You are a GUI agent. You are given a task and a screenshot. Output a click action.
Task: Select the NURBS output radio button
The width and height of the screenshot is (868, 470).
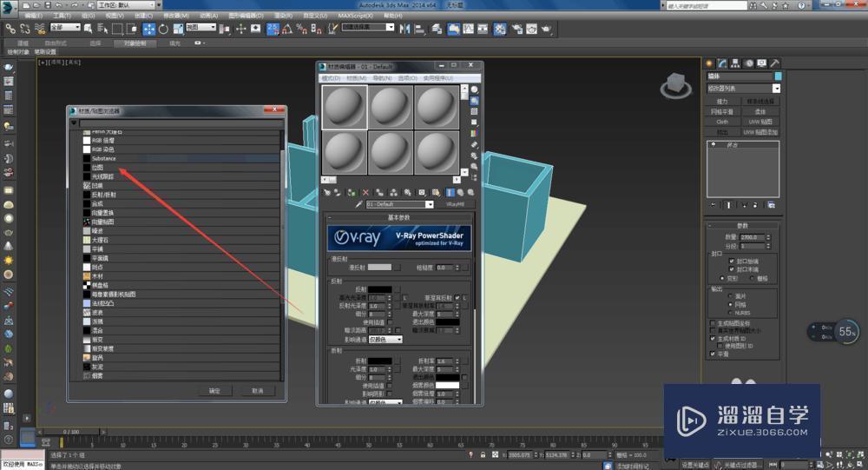tap(730, 313)
